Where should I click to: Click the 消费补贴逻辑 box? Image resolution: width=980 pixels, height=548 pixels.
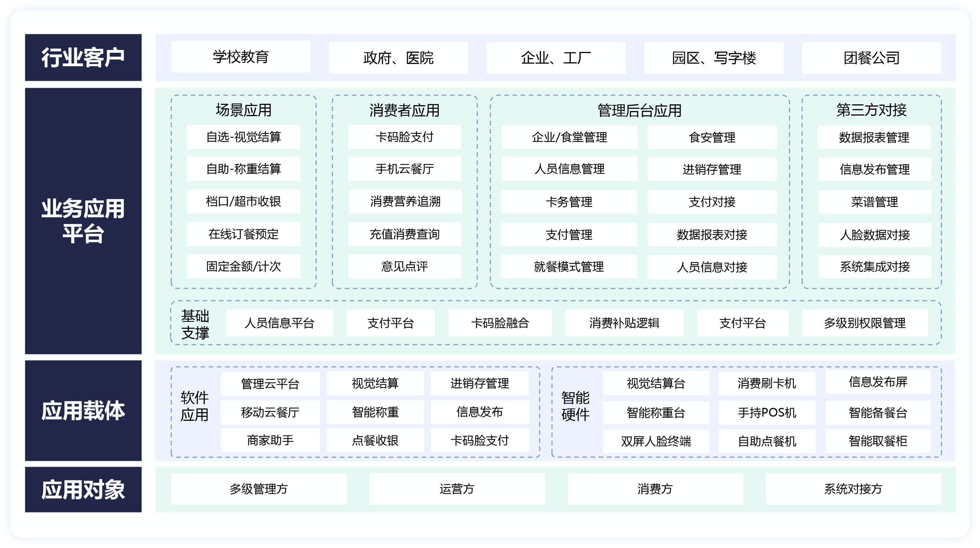coord(624,323)
